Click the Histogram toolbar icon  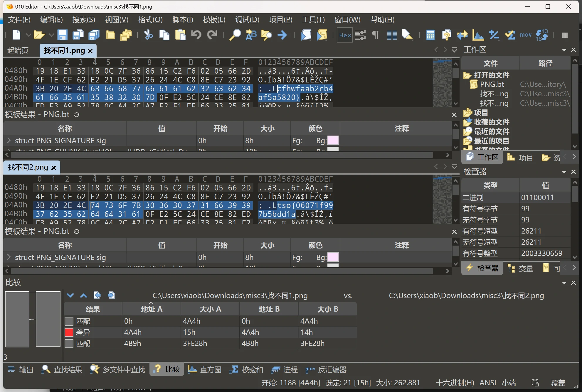pyautogui.click(x=478, y=35)
